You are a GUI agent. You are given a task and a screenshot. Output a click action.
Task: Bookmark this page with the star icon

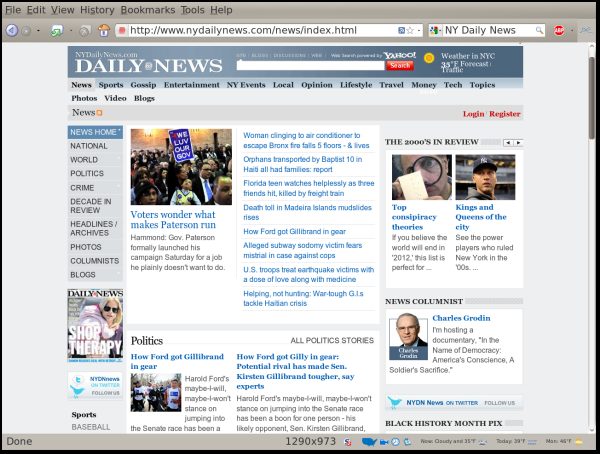pos(410,30)
